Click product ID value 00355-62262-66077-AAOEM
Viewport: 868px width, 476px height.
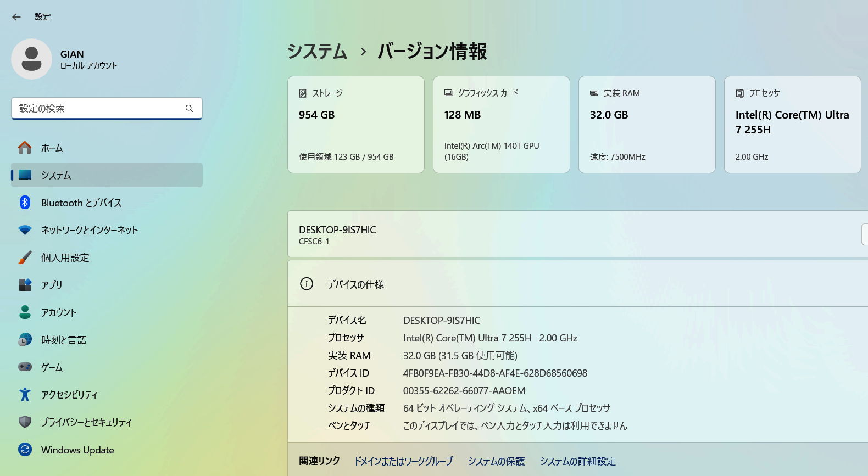point(464,391)
